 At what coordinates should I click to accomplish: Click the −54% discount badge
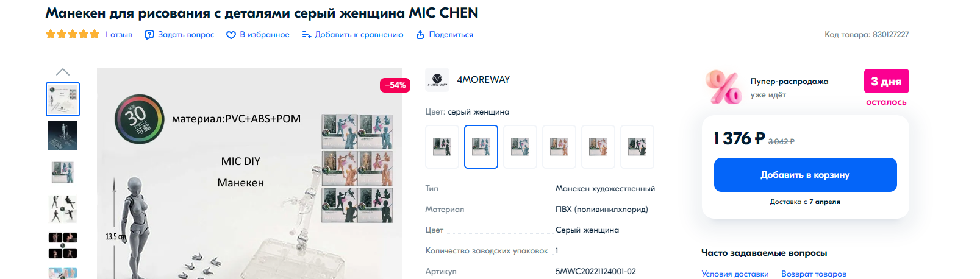click(395, 85)
